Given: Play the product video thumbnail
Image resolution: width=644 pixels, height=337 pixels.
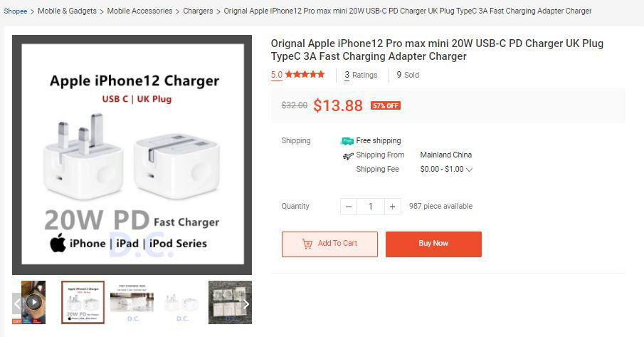Looking at the screenshot, I should [33, 302].
